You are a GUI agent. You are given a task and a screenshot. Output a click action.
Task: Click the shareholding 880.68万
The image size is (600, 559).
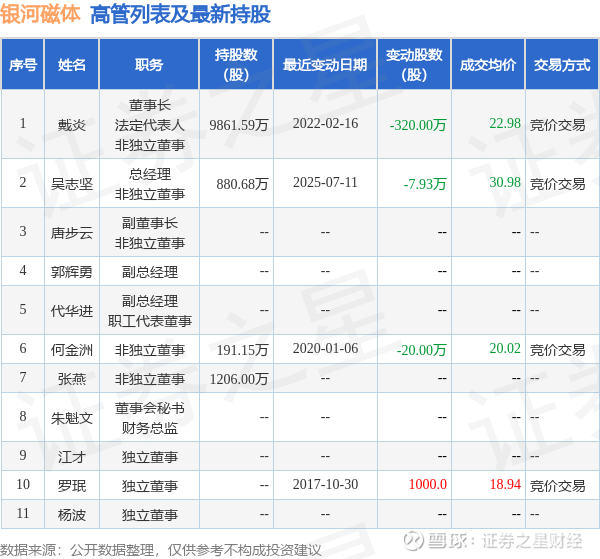click(242, 184)
